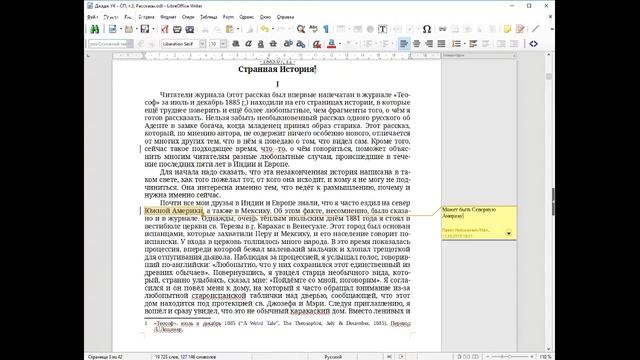640x360 pixels.
Task: Click page number status bar field
Action: pos(105,357)
